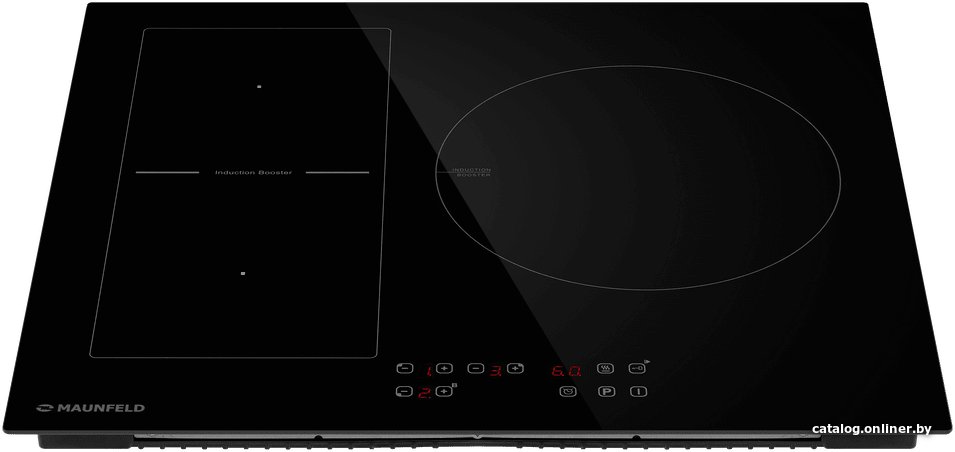Click the upper marker dot of left zone

[258, 87]
